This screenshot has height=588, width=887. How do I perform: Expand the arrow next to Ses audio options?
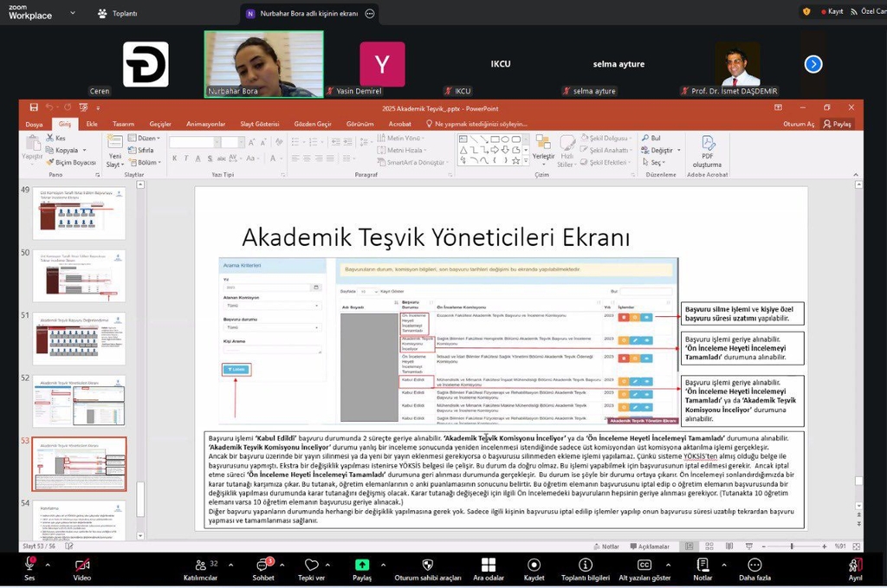pos(48,565)
